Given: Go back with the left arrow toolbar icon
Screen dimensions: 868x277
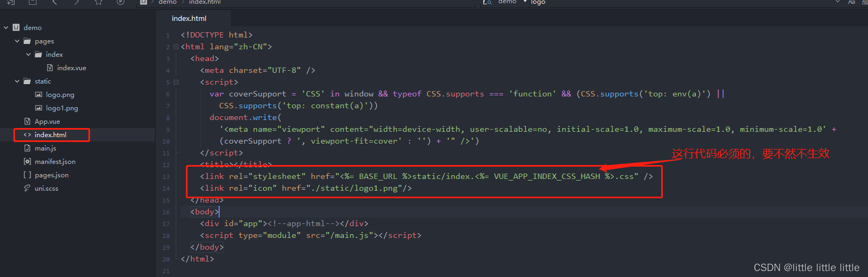Looking at the screenshot, I should coord(55,2).
